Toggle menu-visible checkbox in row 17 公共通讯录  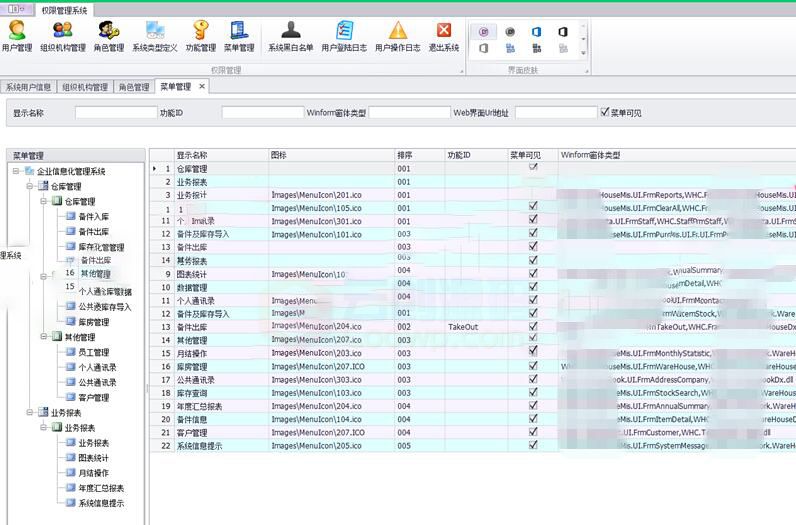click(533, 379)
